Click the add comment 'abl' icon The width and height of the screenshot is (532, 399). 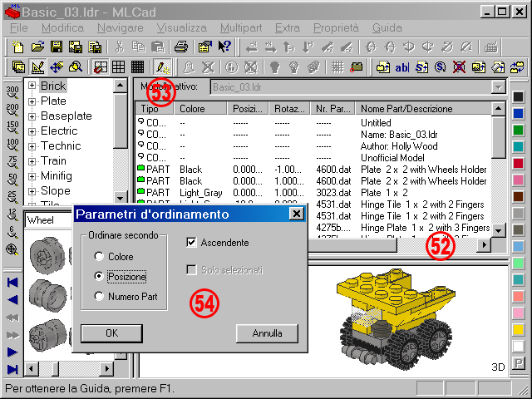[x=402, y=67]
